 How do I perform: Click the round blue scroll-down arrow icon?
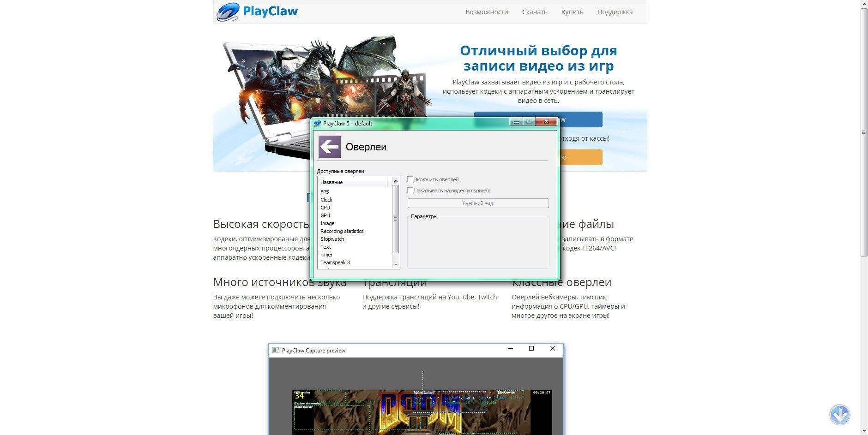click(x=839, y=415)
